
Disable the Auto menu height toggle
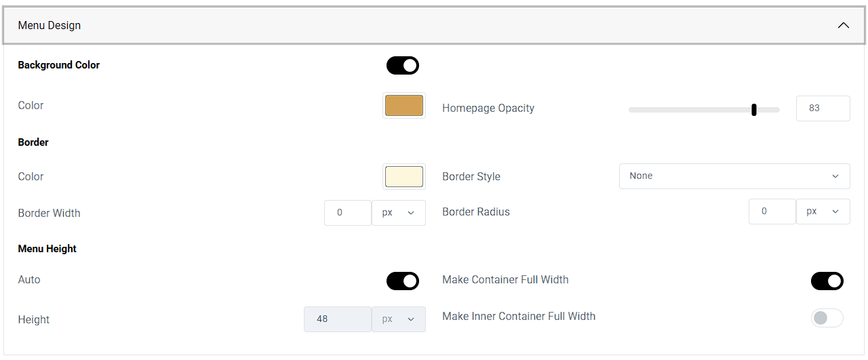pyautogui.click(x=403, y=281)
